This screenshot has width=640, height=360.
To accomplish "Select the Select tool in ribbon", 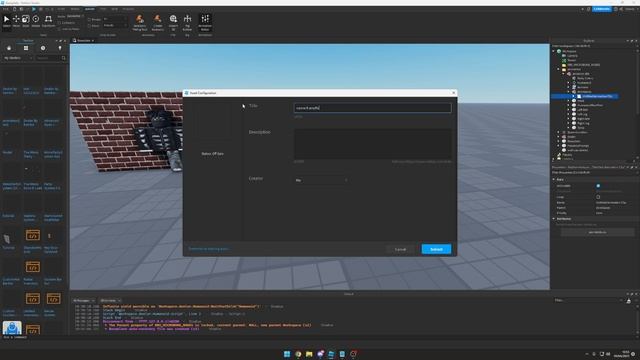I will coord(7,21).
